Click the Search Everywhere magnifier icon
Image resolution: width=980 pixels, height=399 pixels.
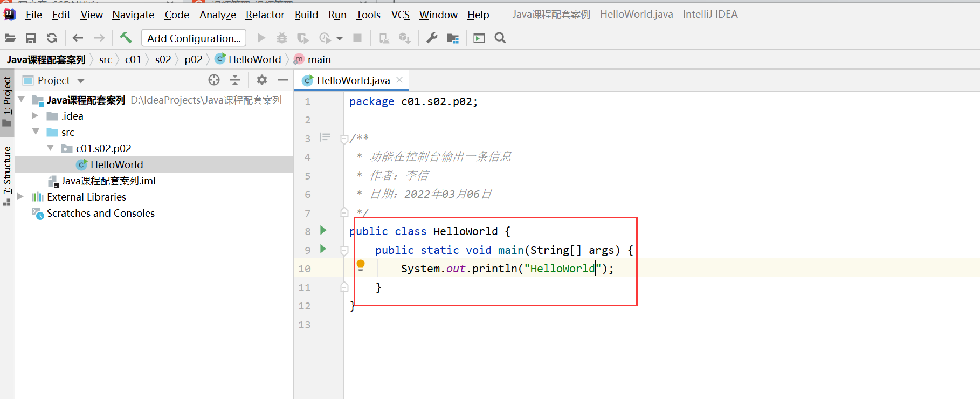500,38
